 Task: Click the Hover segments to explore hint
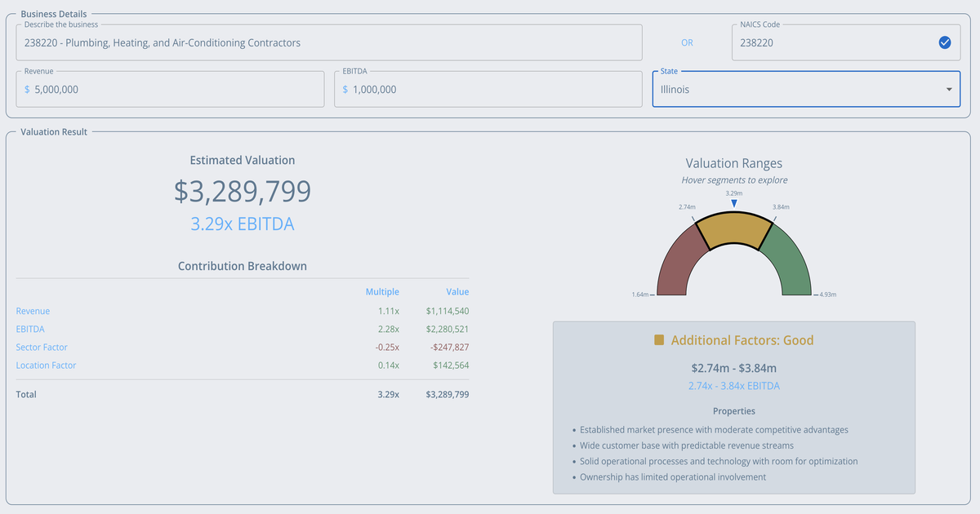tap(734, 180)
